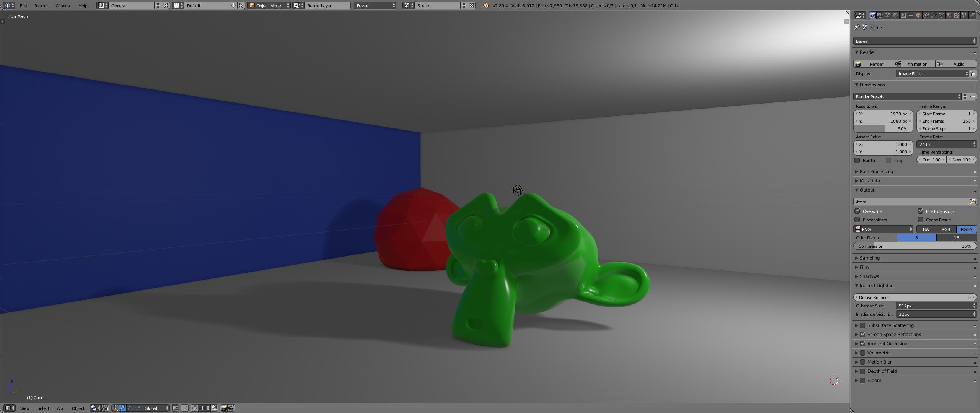Open the Object properties tab orange cube icon
This screenshot has height=413, width=980.
point(918,15)
